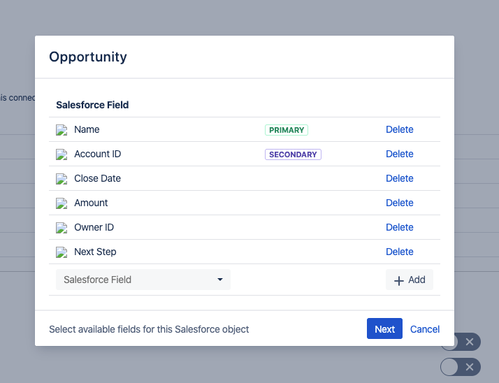Click the field icon beside Owner ID

(x=62, y=228)
